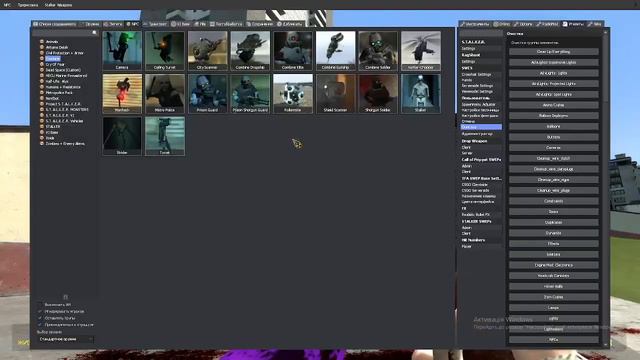The height and width of the screenshot is (360, 640).
Task: Spawn the Combine Dropship NPC
Action: pos(250,51)
